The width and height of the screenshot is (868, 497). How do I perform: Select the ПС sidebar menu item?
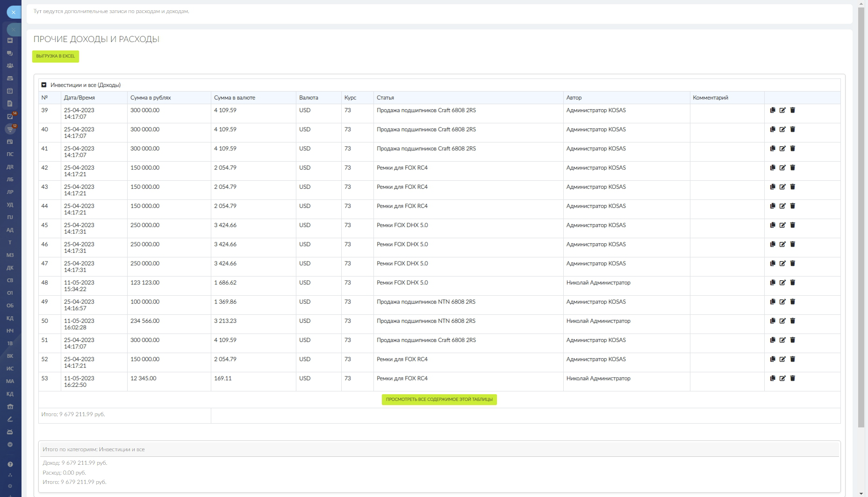coord(10,154)
